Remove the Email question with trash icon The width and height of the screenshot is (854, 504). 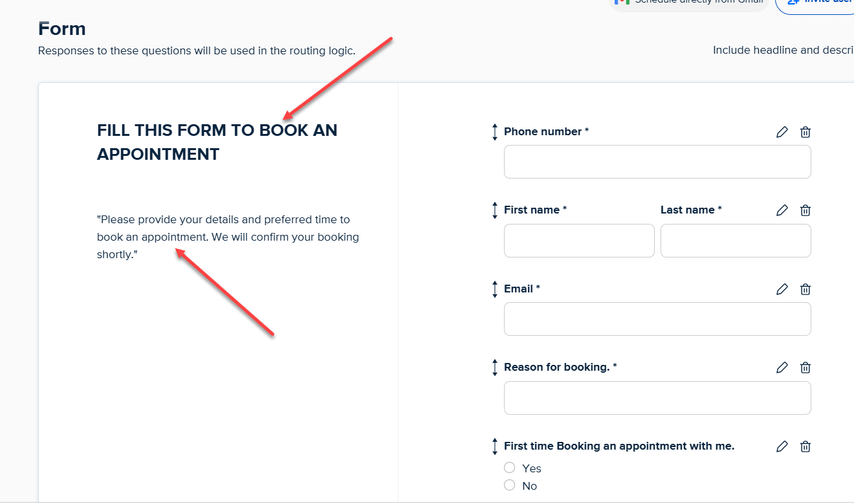tap(805, 289)
